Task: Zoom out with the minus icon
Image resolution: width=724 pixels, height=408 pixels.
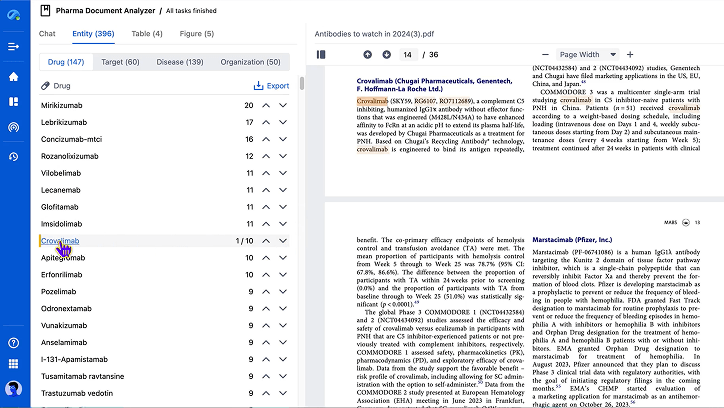Action: click(x=545, y=54)
